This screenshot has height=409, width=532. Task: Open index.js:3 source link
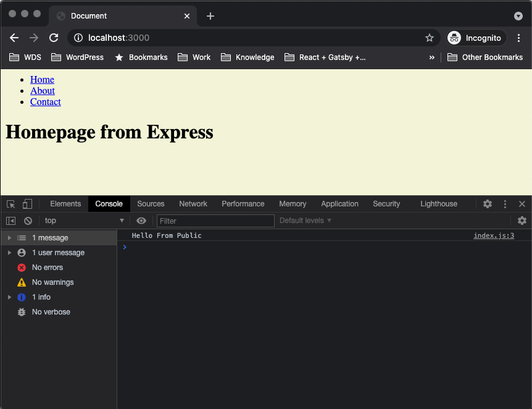494,235
